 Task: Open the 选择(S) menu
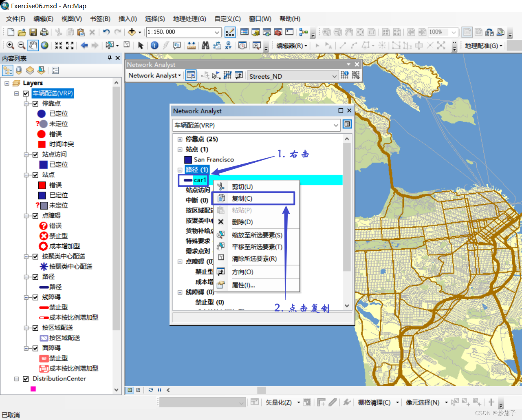155,19
